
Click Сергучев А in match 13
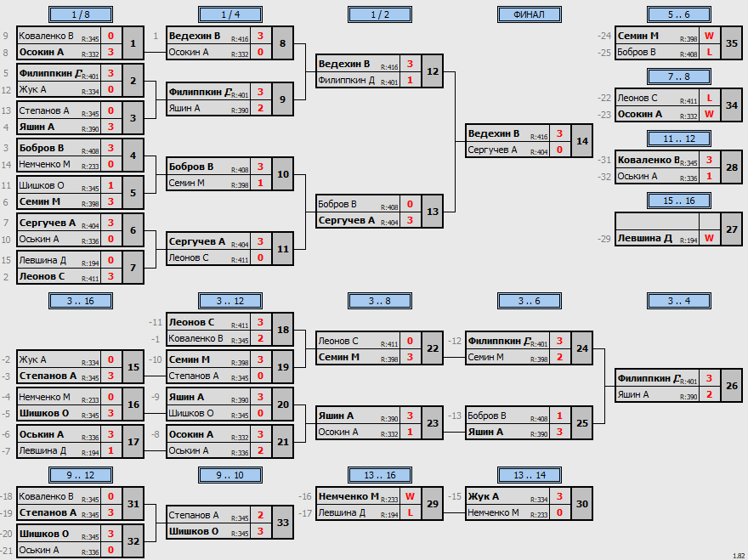tap(346, 220)
